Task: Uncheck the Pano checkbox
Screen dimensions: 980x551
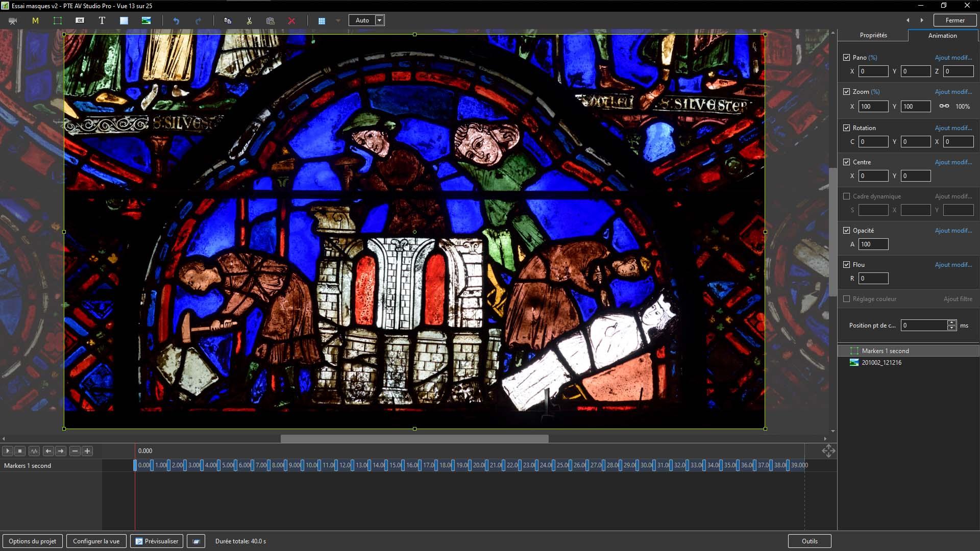Action: 846,58
